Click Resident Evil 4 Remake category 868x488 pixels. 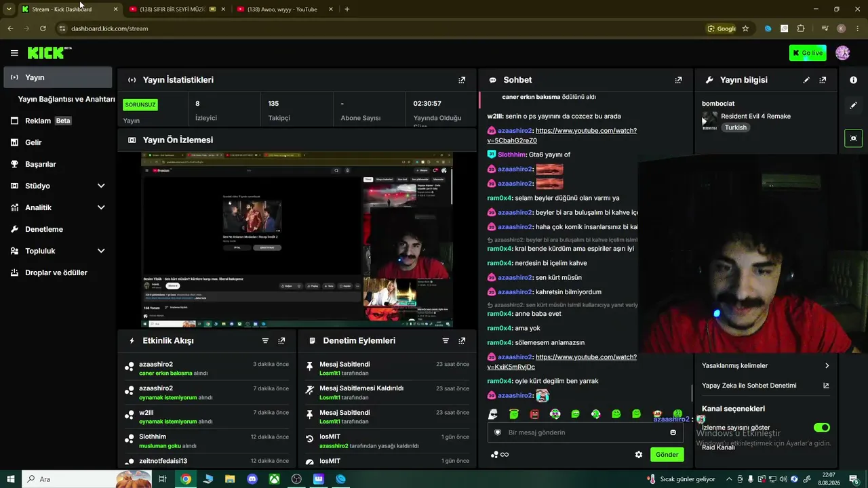755,116
